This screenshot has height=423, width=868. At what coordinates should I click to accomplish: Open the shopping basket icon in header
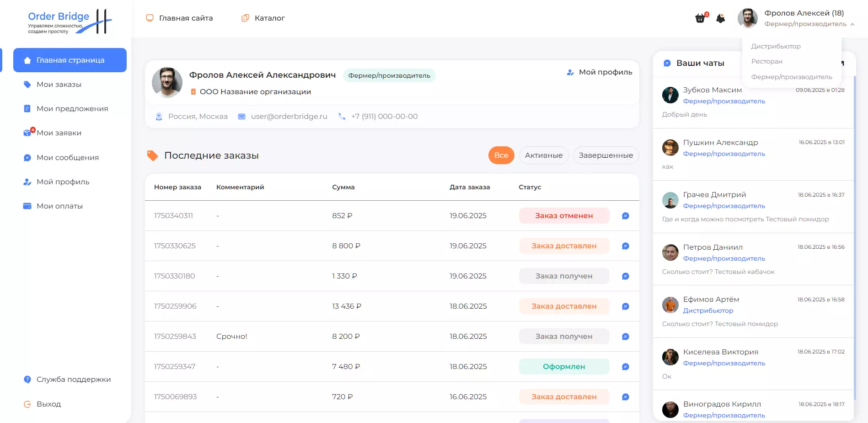pyautogui.click(x=700, y=18)
